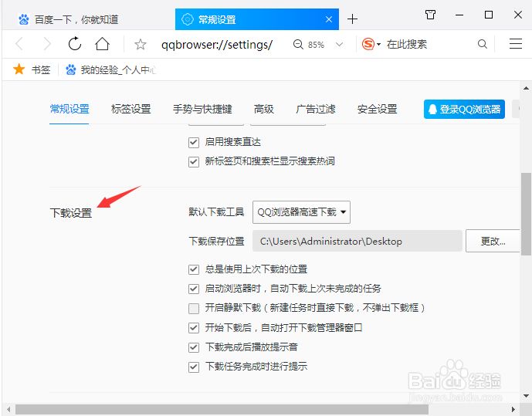Select the 常规设置 browser tab
Viewport: 532px width, 416px height.
click(257, 19)
